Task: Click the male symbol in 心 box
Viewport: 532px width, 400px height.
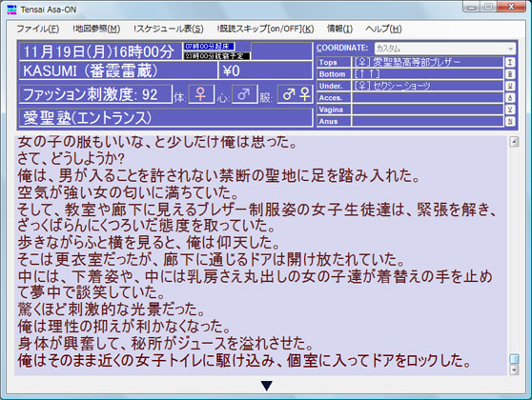Action: click(x=244, y=94)
